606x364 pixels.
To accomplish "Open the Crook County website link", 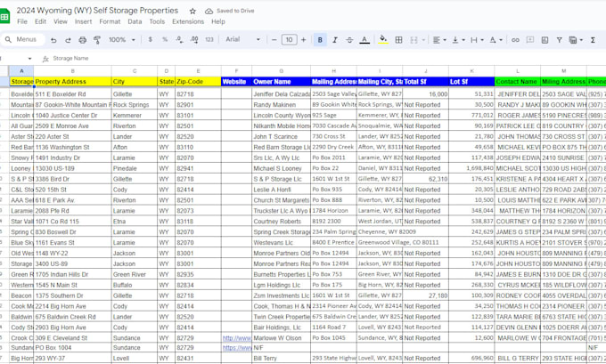I will coord(236,338).
